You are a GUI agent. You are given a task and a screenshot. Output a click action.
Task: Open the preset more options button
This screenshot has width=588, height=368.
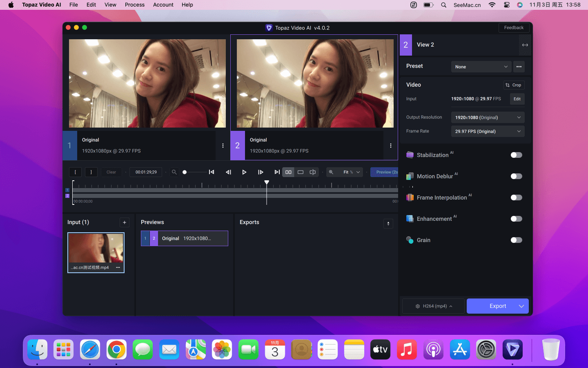pyautogui.click(x=519, y=67)
